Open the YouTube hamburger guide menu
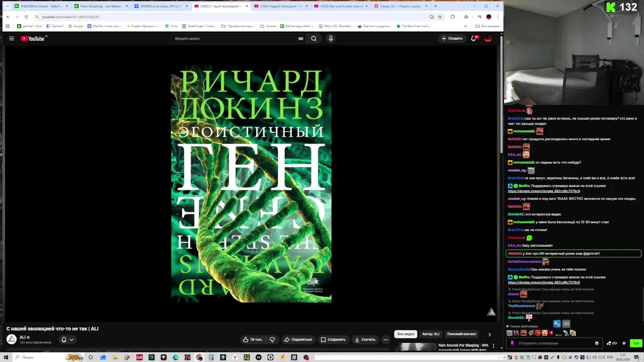This screenshot has width=644, height=362. coord(12,39)
